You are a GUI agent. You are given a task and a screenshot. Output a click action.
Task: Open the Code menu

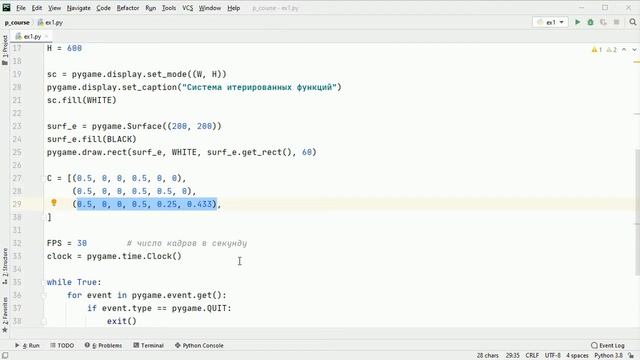(103, 8)
